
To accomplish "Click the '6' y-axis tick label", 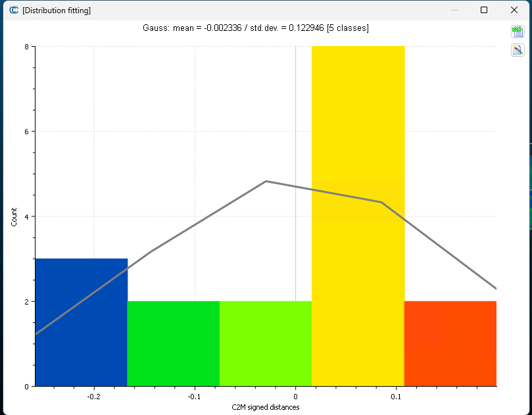I will pos(27,132).
